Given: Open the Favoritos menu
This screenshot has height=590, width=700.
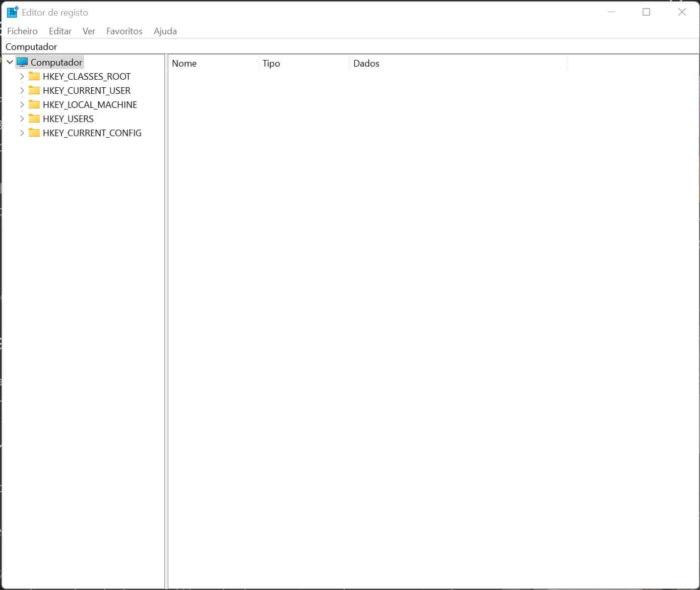Looking at the screenshot, I should (x=124, y=31).
